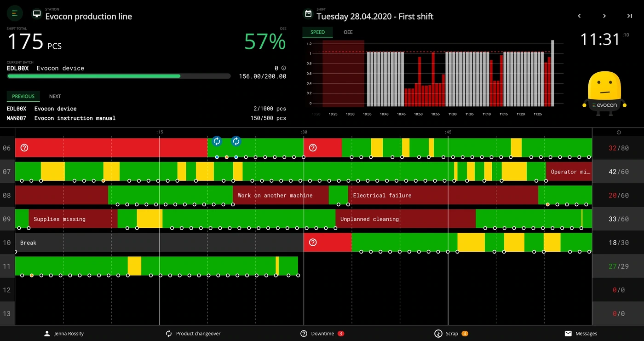
Task: Show the NEXT batches tab
Action: 55,96
